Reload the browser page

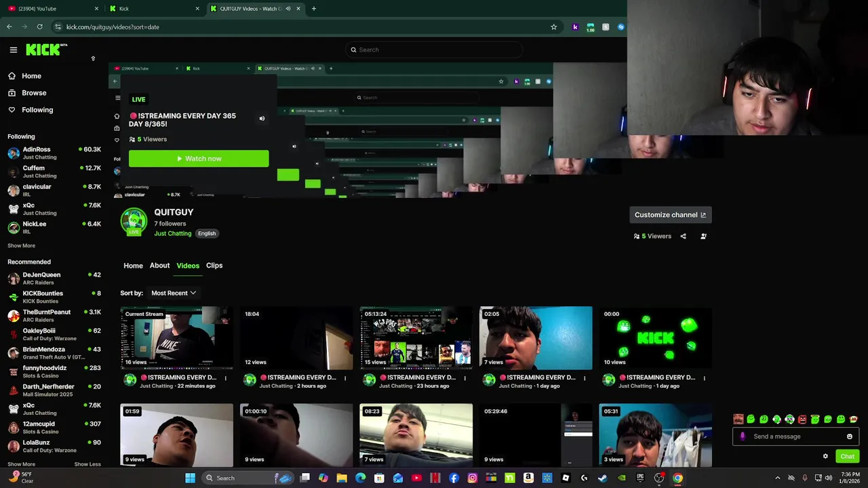[x=39, y=27]
